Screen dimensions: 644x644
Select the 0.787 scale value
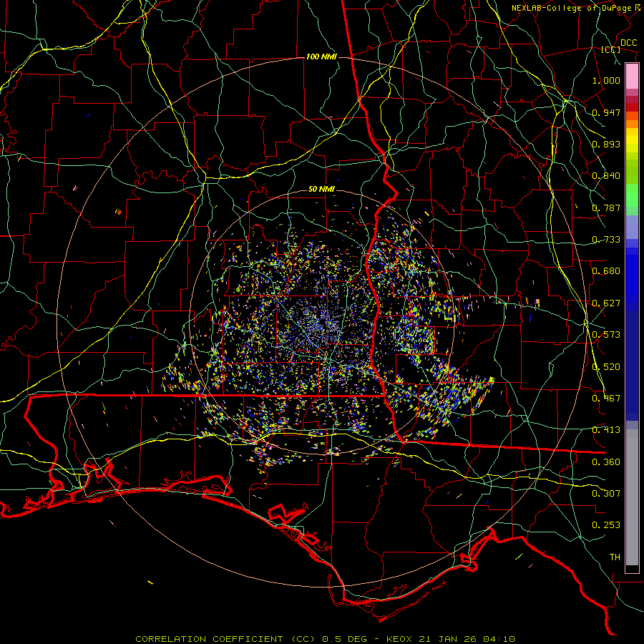click(606, 208)
